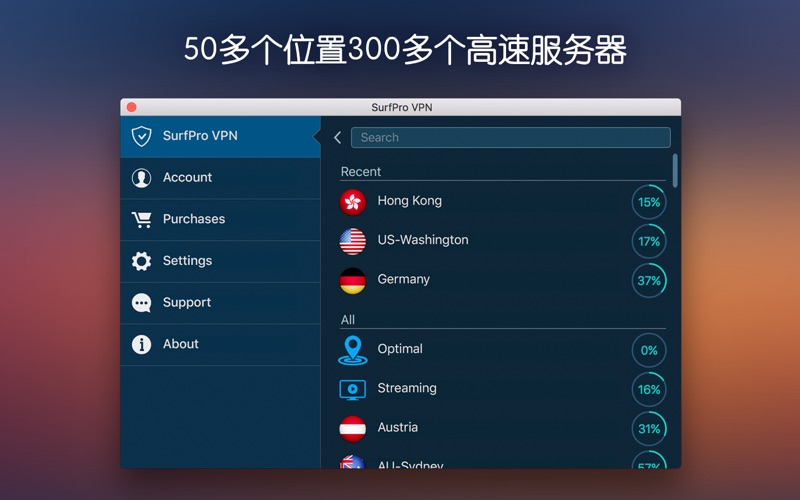Click the Austria flag icon

[353, 429]
